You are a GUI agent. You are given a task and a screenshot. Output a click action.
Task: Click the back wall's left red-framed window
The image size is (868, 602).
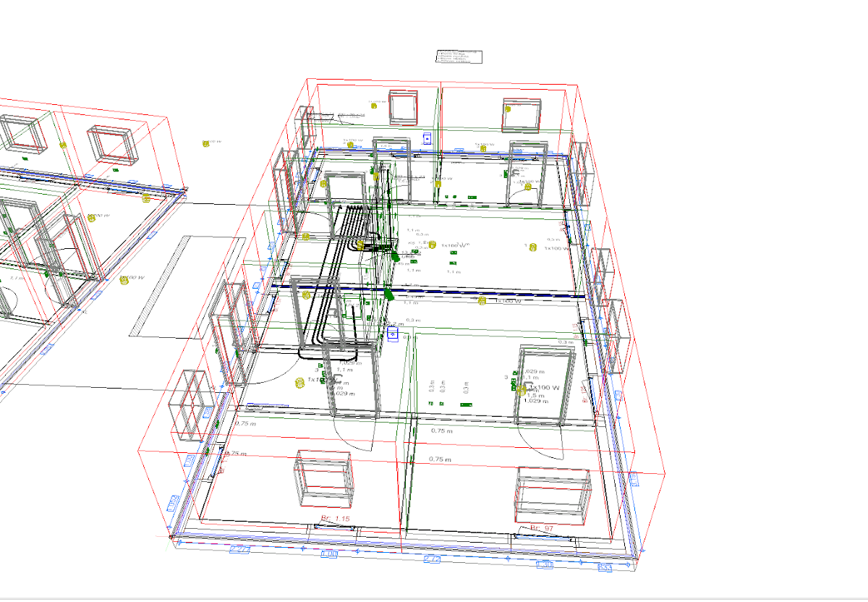tap(403, 108)
